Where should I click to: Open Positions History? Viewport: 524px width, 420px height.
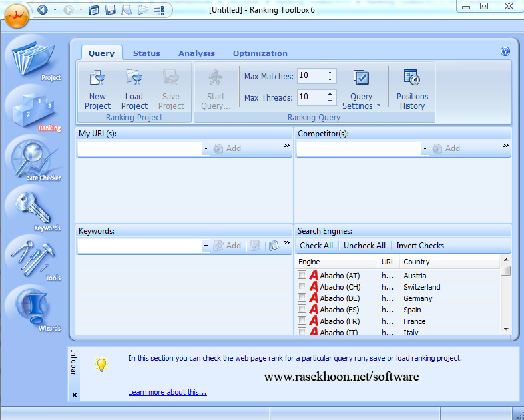(412, 89)
